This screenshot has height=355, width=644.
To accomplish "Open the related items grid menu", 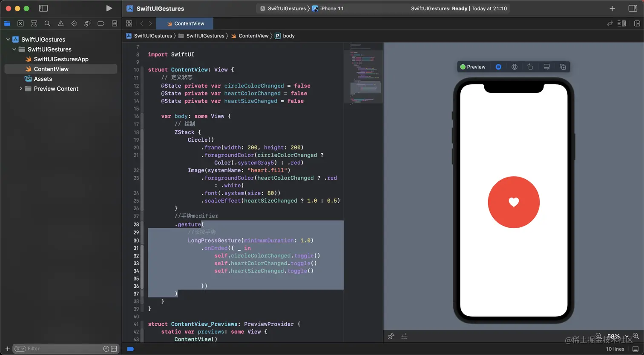I will coord(129,23).
